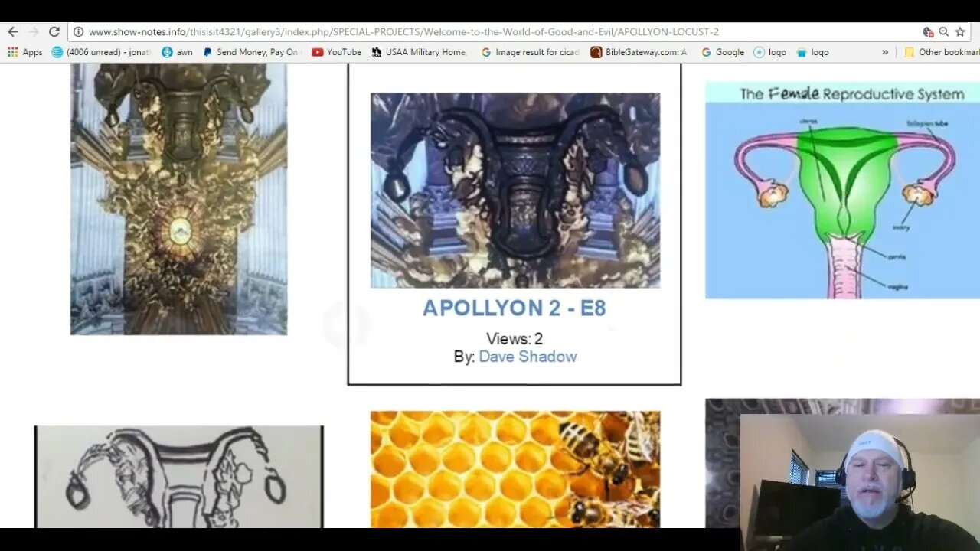Open the YouTube bookmark
Screen dimensions: 980x551
(337, 52)
